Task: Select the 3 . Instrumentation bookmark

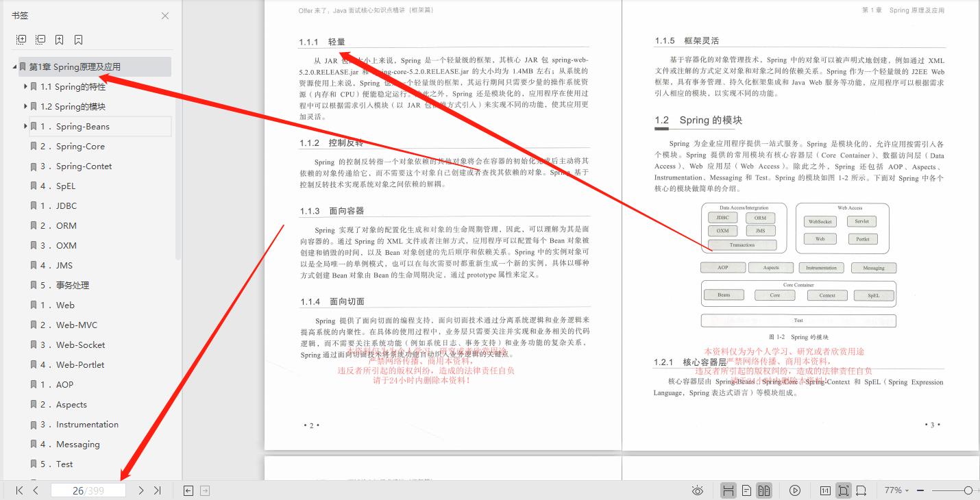Action: coord(79,425)
